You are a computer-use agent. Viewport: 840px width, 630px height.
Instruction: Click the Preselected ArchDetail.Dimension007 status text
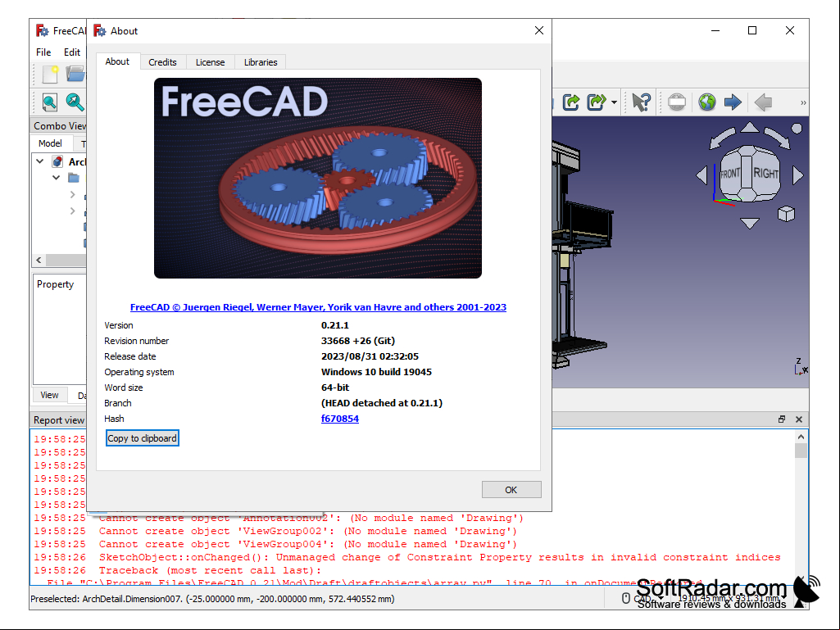(x=212, y=598)
